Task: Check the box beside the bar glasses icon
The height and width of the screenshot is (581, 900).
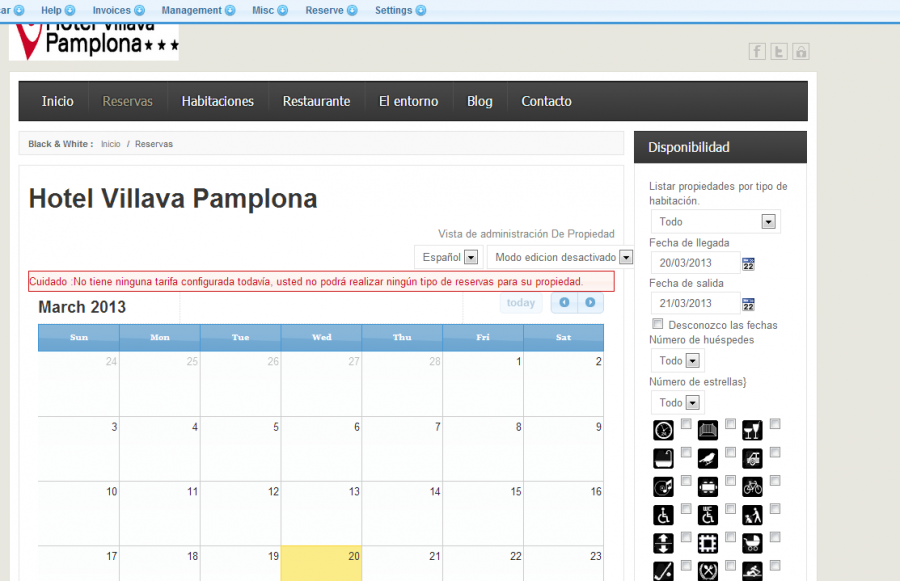Action: tap(775, 424)
